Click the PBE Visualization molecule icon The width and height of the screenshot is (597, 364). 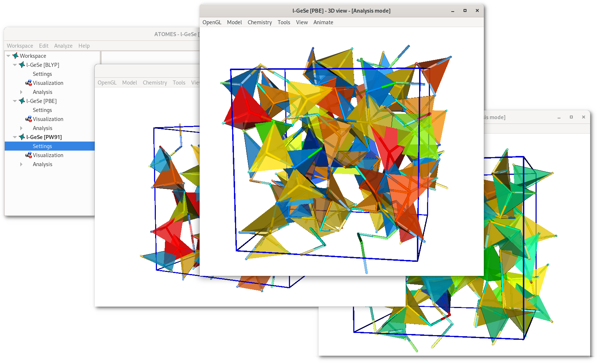pos(29,119)
